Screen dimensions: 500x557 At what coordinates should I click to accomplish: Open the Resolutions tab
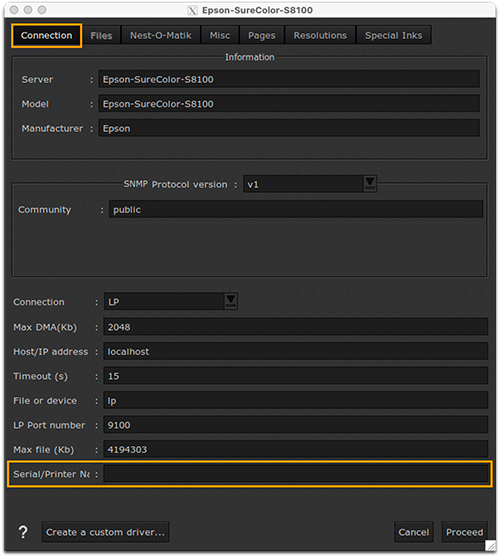tap(320, 36)
